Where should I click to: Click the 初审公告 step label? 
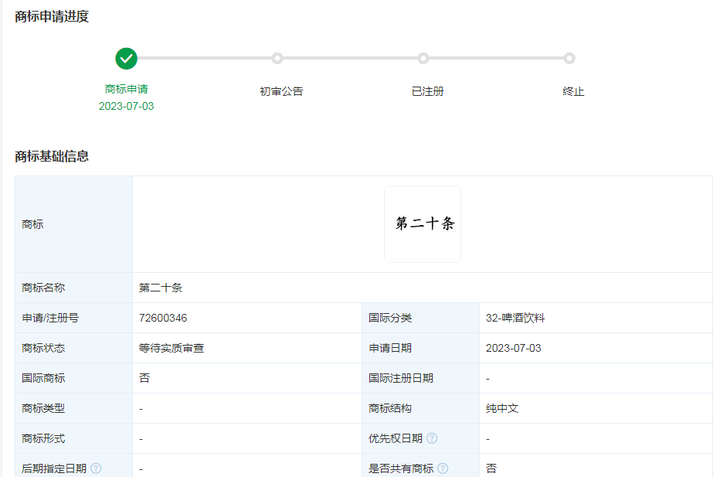[281, 91]
